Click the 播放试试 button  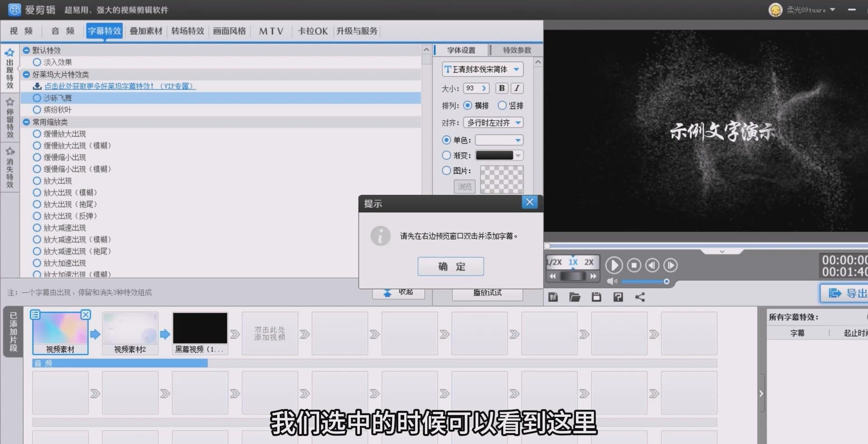tap(487, 293)
